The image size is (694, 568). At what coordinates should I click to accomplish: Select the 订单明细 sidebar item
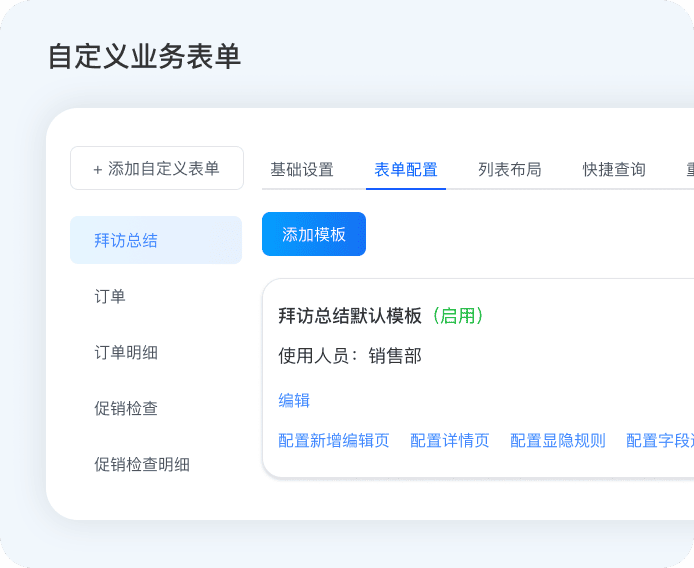(126, 352)
